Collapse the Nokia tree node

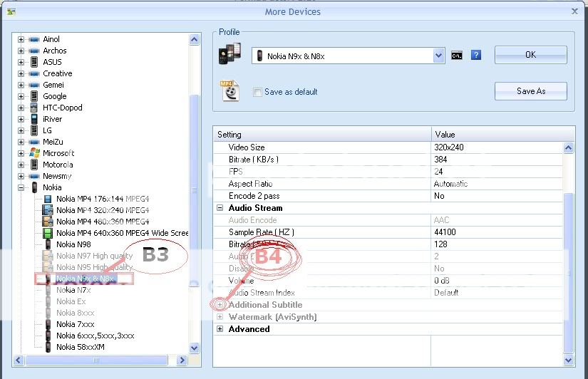click(x=21, y=187)
